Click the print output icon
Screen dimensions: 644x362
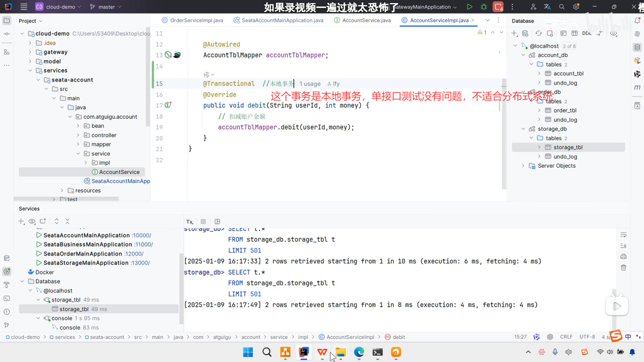[x=624, y=256]
